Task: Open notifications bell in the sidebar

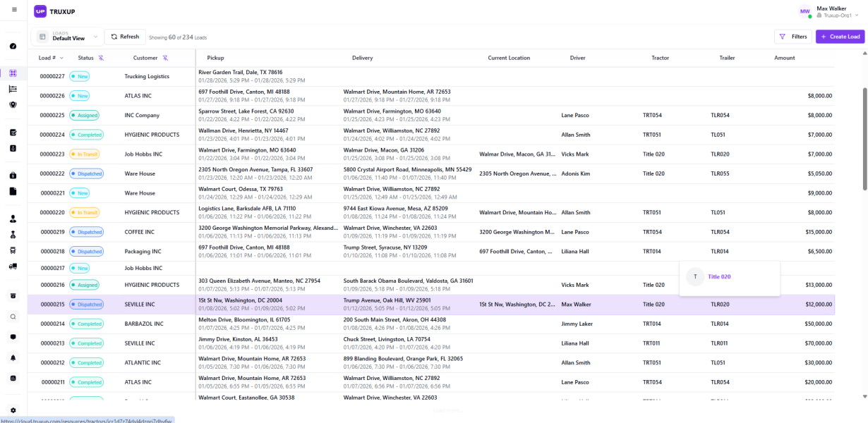Action: [13, 357]
